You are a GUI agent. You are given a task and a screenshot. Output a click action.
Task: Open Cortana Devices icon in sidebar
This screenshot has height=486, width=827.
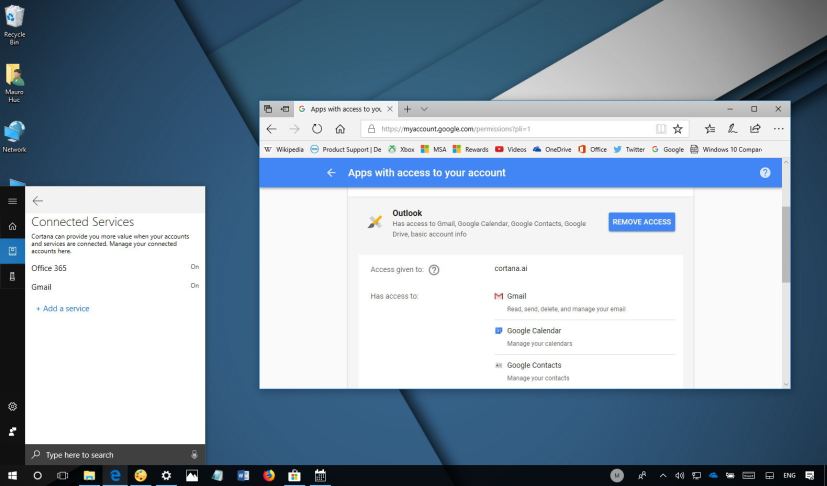click(12, 276)
